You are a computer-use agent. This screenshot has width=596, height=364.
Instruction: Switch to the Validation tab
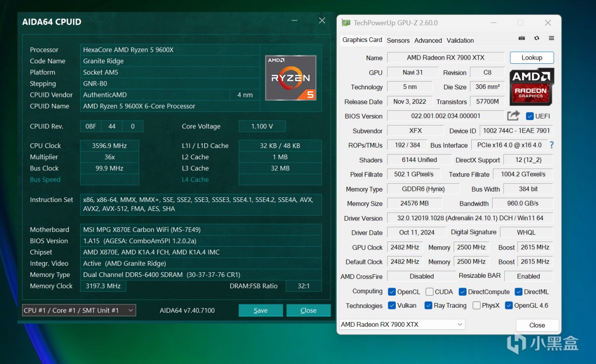460,40
